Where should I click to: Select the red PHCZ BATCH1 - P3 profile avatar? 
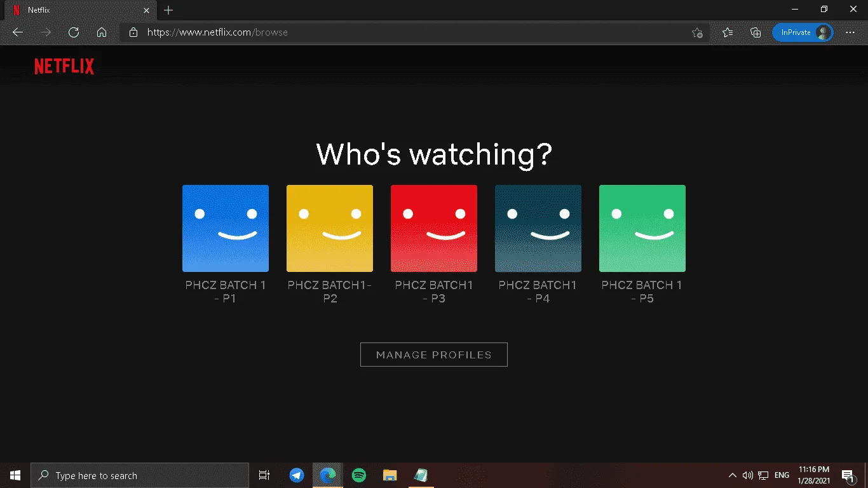tap(434, 228)
